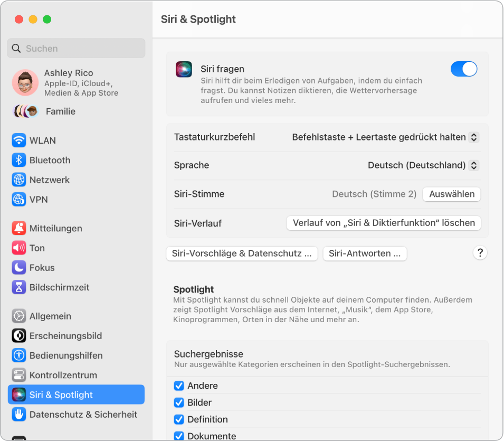
Task: Select the Fokus moon icon
Action: coord(18,267)
